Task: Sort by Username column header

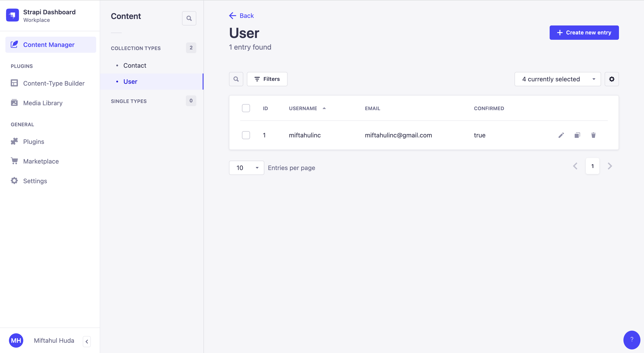Action: coord(303,108)
